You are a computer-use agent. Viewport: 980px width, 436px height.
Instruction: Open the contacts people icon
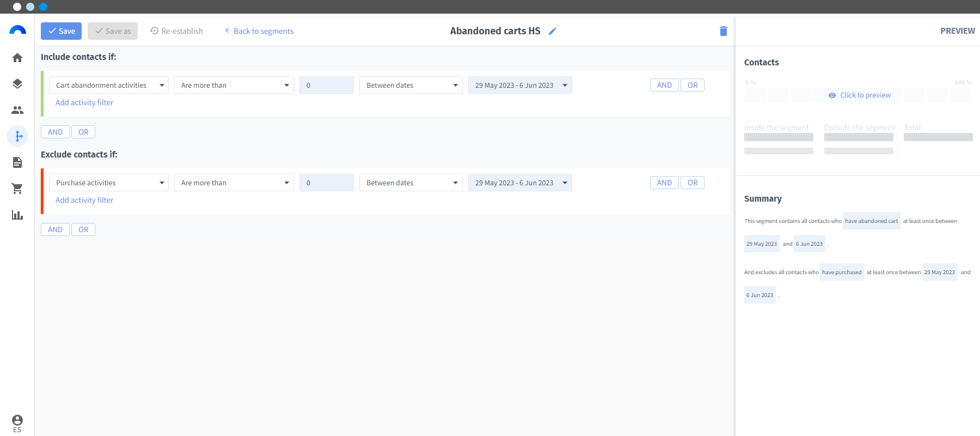point(17,110)
